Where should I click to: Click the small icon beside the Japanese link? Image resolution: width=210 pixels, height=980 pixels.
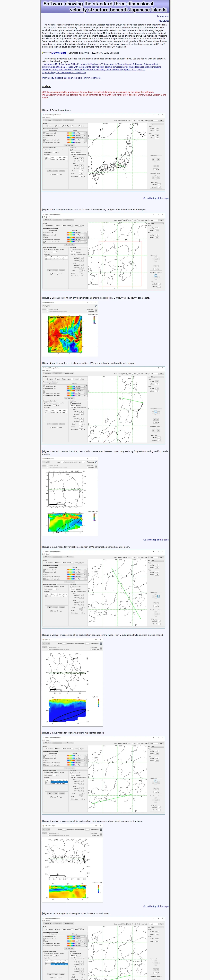(x=158, y=16)
